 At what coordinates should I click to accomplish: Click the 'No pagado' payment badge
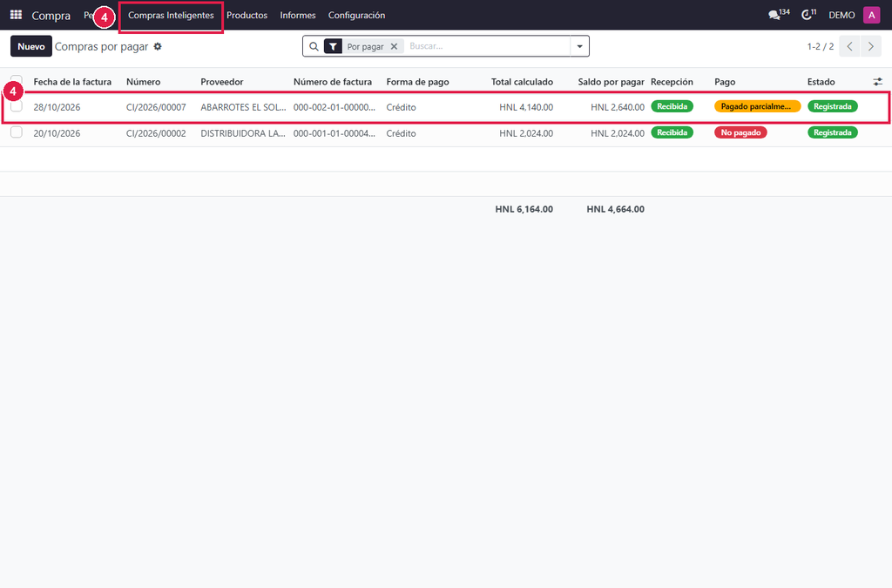(740, 132)
